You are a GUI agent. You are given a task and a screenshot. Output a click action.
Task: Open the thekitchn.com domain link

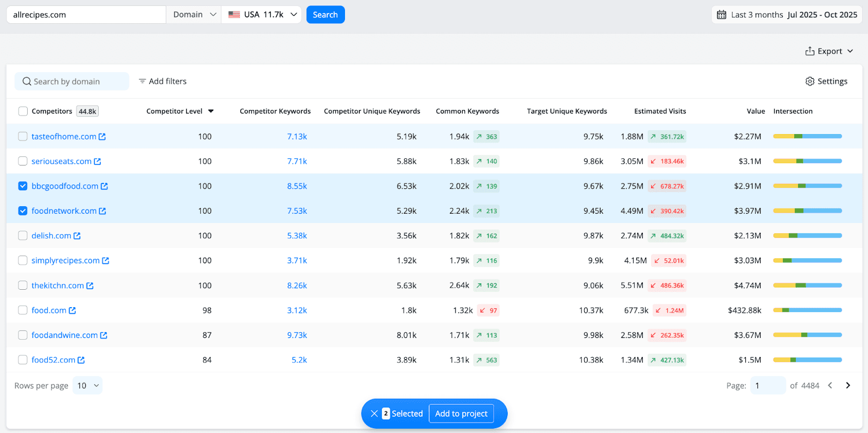tap(58, 286)
